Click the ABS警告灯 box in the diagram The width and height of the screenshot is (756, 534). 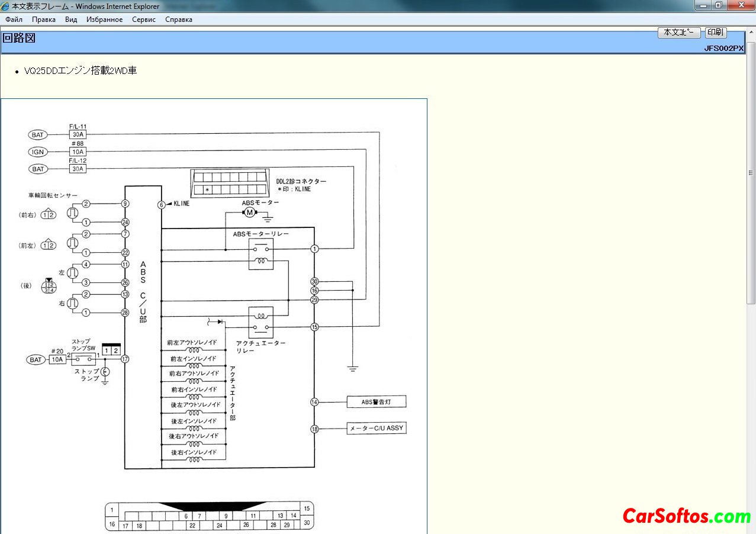[377, 402]
